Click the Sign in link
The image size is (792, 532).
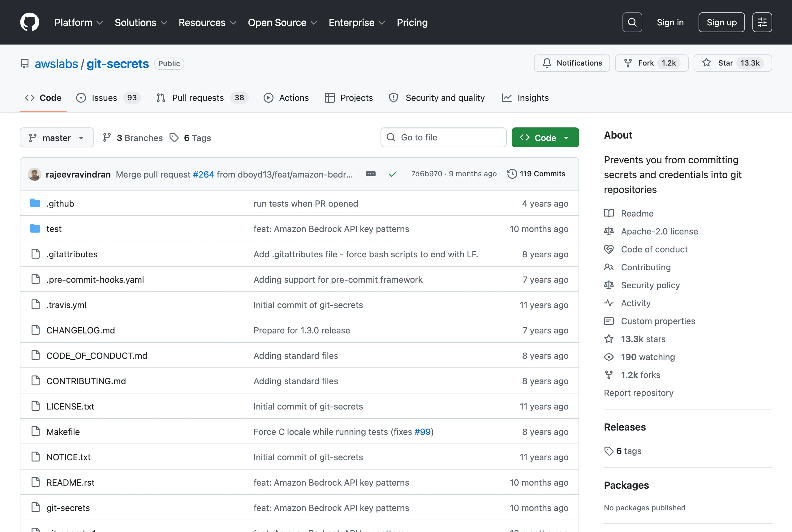pyautogui.click(x=670, y=22)
